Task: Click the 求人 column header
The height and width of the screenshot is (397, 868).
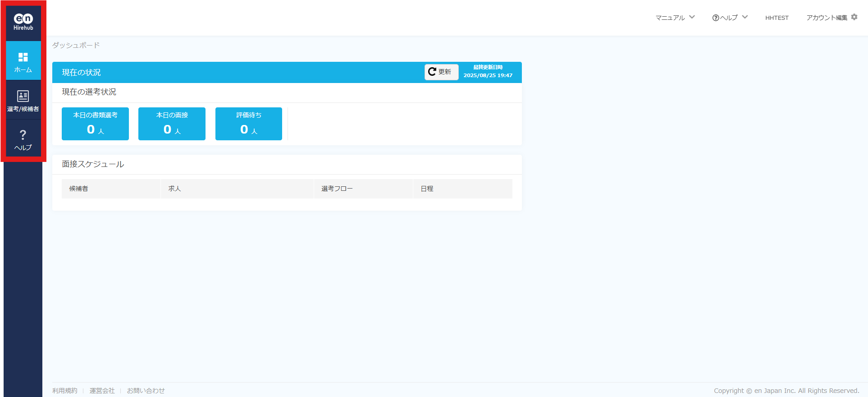Action: [x=174, y=189]
